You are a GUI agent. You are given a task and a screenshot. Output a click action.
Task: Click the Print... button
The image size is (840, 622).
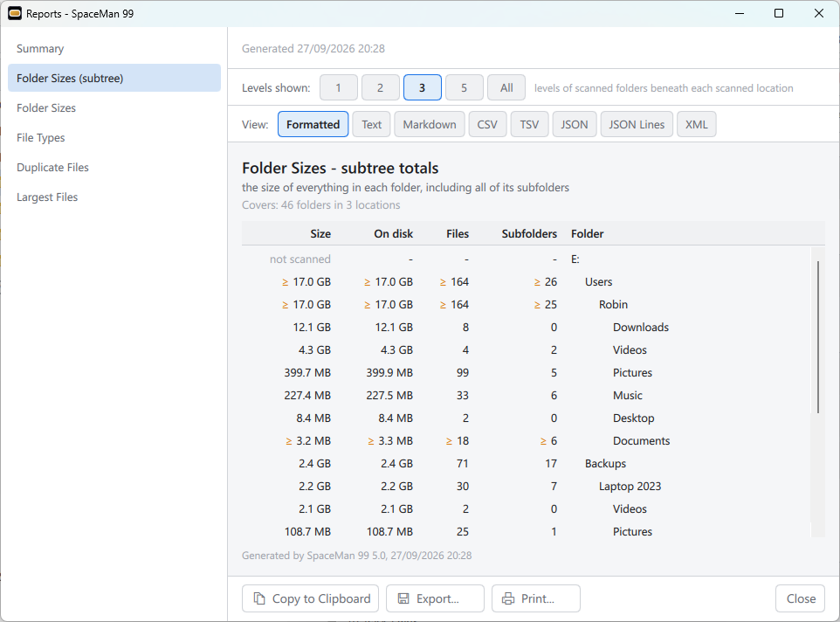[x=536, y=598]
